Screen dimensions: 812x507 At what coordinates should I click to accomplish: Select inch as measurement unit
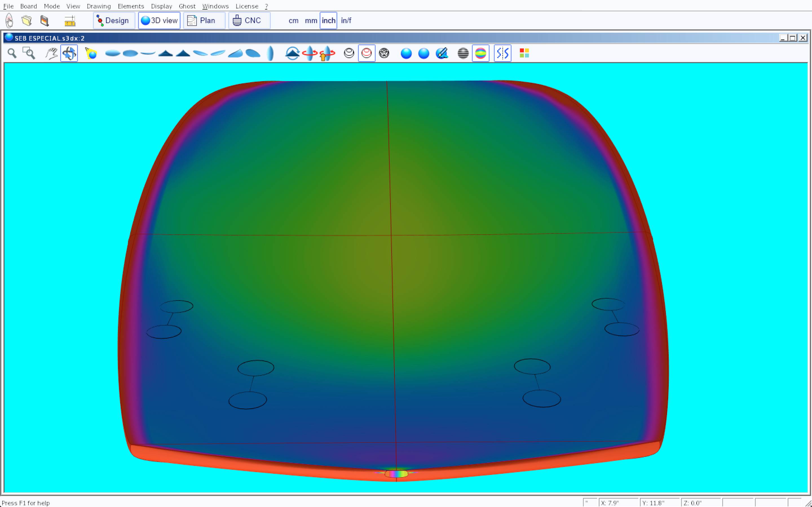(328, 21)
